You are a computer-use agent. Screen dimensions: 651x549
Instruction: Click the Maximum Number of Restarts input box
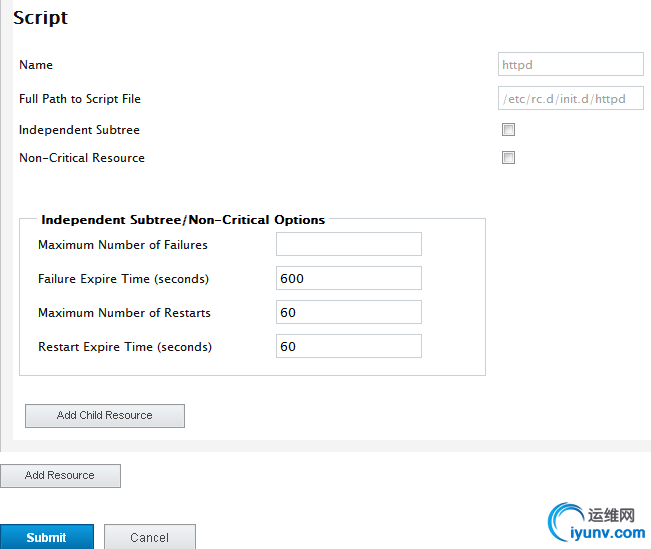click(x=348, y=313)
